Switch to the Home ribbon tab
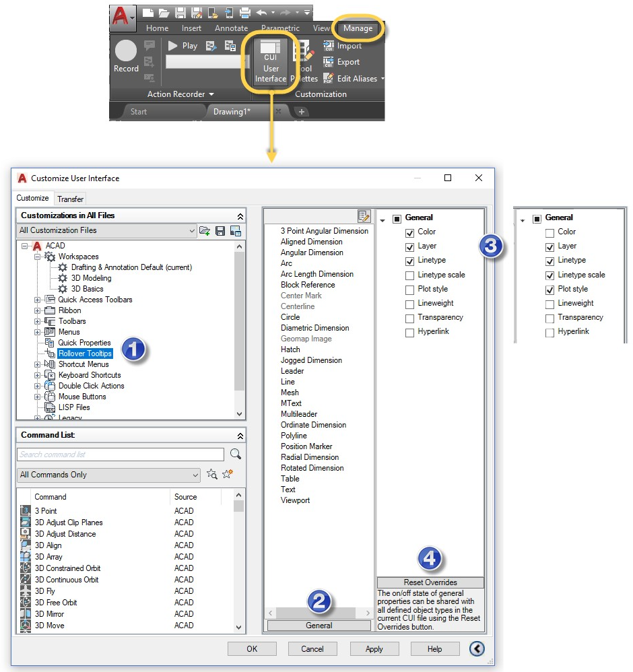The width and height of the screenshot is (633, 672). pos(158,28)
